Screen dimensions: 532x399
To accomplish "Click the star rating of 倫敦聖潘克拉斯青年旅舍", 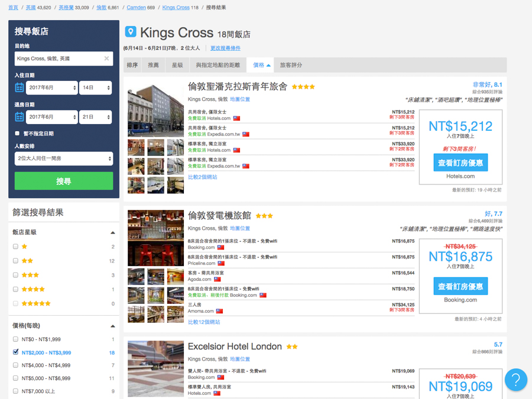I will coord(303,87).
